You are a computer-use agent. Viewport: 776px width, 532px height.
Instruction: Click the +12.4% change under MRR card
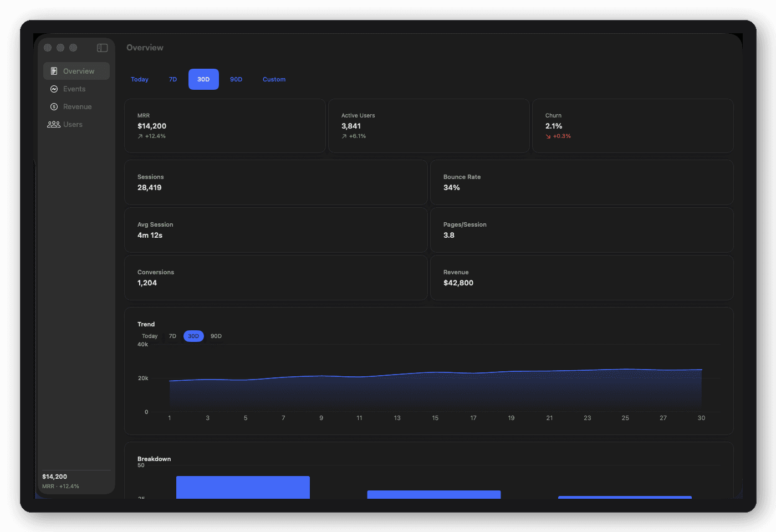click(x=155, y=136)
